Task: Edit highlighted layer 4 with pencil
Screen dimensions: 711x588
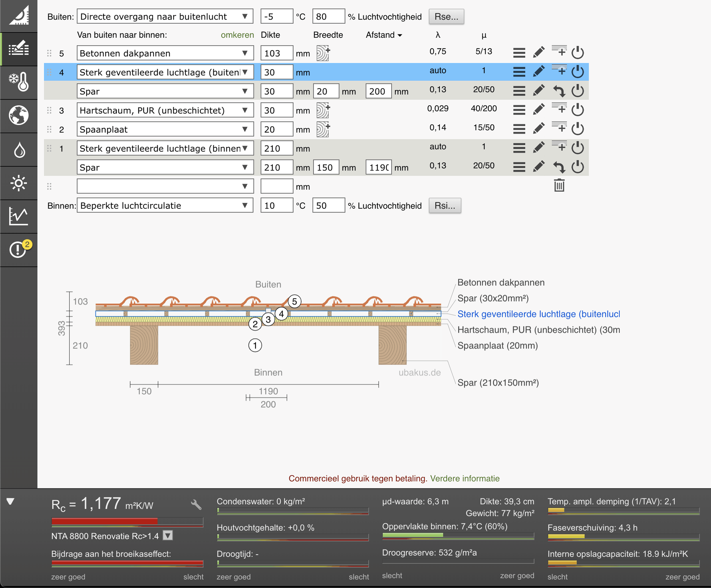Action: [x=539, y=71]
